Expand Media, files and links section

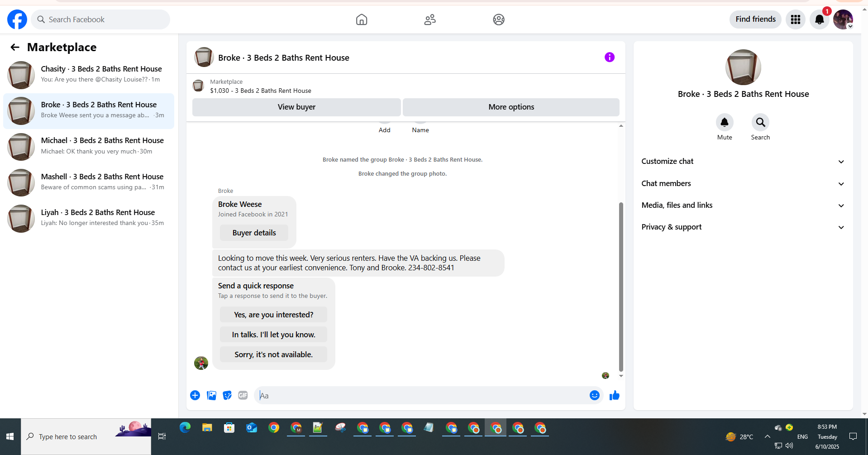pyautogui.click(x=743, y=205)
